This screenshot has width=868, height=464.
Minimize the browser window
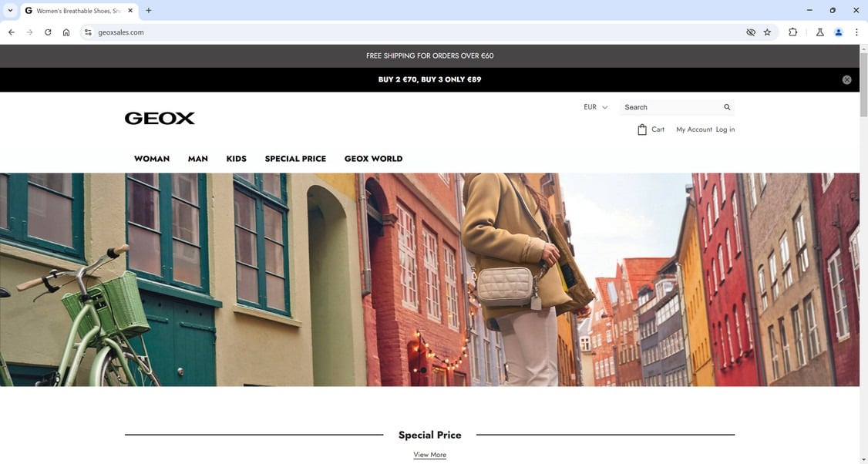[x=809, y=11]
